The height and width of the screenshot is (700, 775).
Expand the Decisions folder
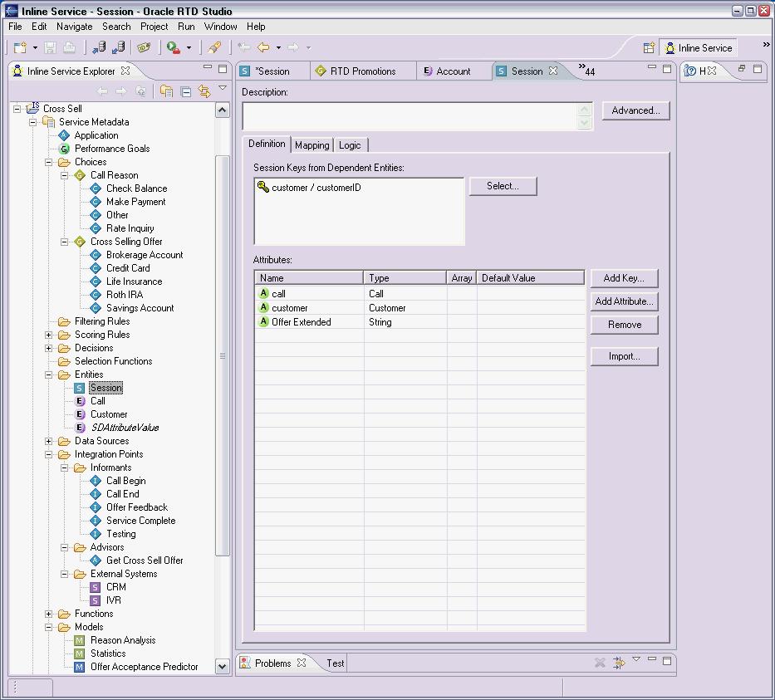click(x=48, y=348)
